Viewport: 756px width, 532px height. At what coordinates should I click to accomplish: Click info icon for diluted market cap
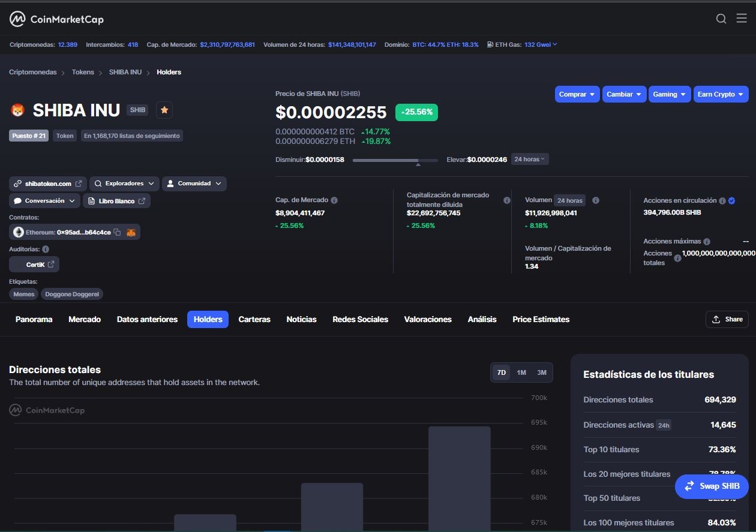(x=507, y=200)
